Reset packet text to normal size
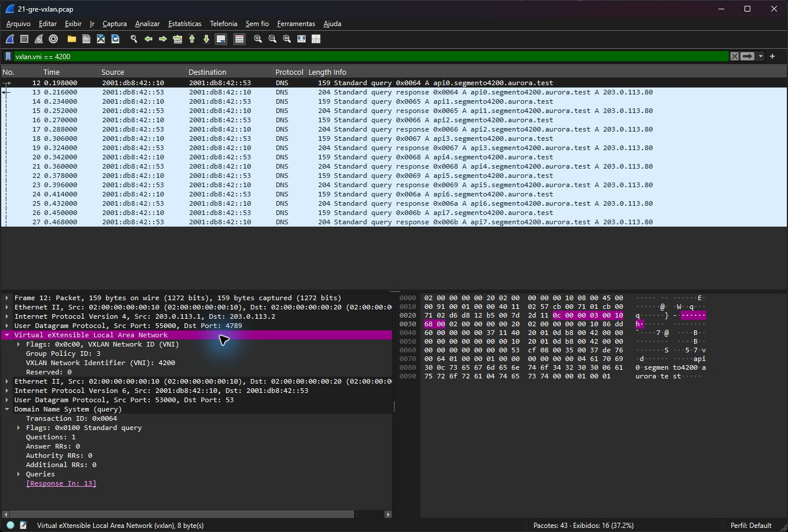 coord(287,39)
